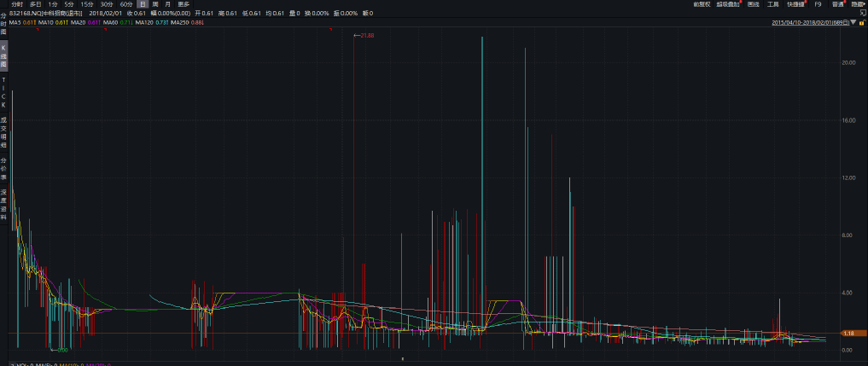Expand the 更多 periods menu
Image resolution: width=868 pixels, height=366 pixels.
[x=184, y=4]
